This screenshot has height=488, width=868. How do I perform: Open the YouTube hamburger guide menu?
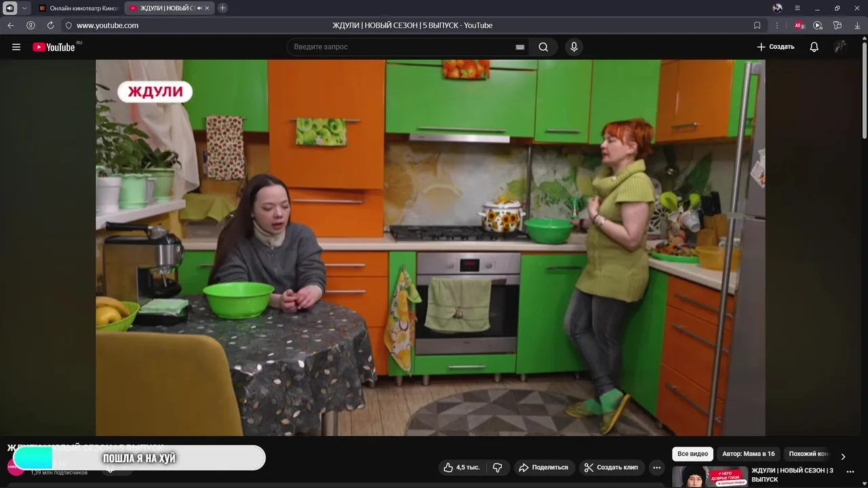(16, 47)
